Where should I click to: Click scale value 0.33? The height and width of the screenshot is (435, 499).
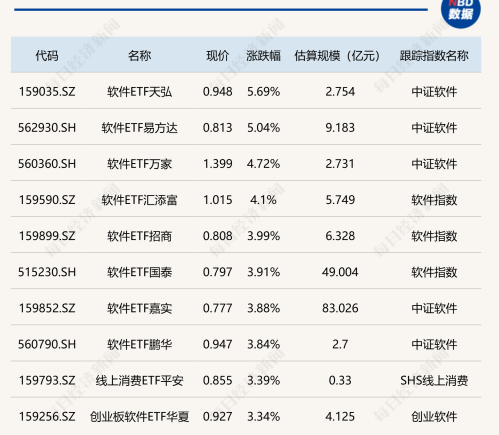340,380
